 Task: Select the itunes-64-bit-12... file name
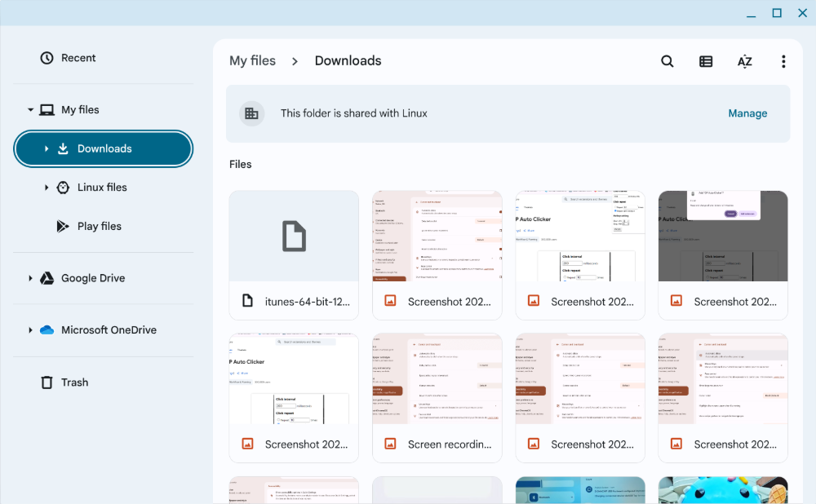pyautogui.click(x=307, y=302)
